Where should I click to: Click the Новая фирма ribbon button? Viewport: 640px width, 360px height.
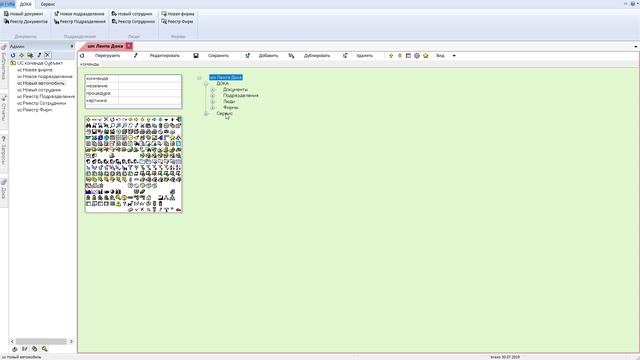click(x=178, y=14)
